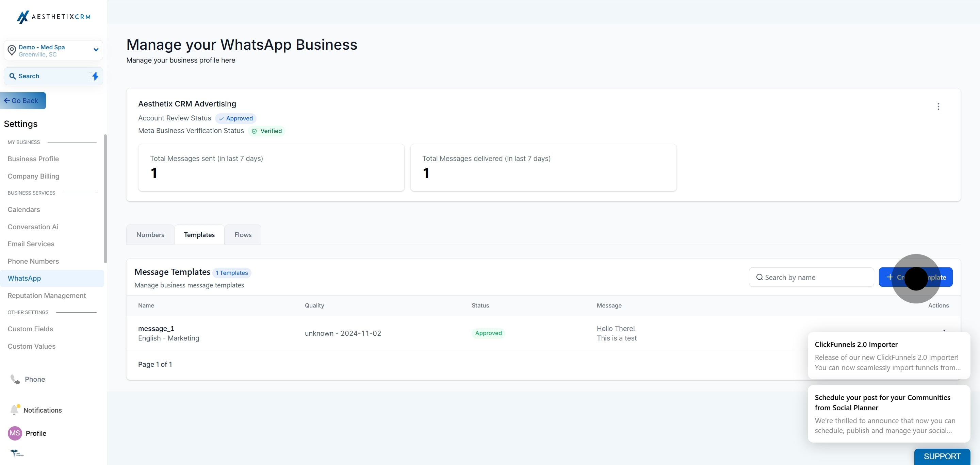Viewport: 980px width, 465px height.
Task: Click the HIPAA compliance badge icon
Action: coord(17,453)
